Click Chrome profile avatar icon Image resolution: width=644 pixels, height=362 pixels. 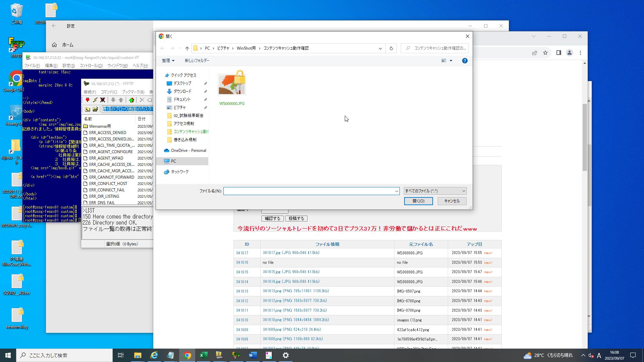click(x=570, y=53)
